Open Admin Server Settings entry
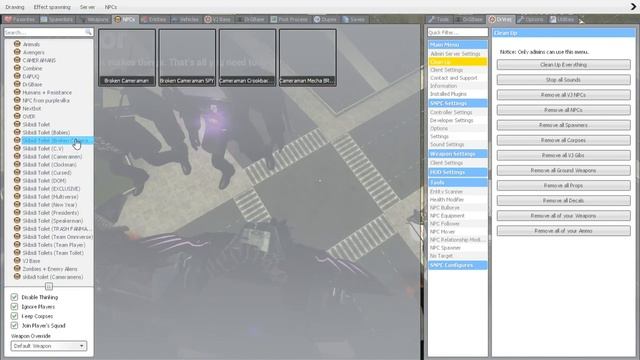The height and width of the screenshot is (360, 640). 458,53
